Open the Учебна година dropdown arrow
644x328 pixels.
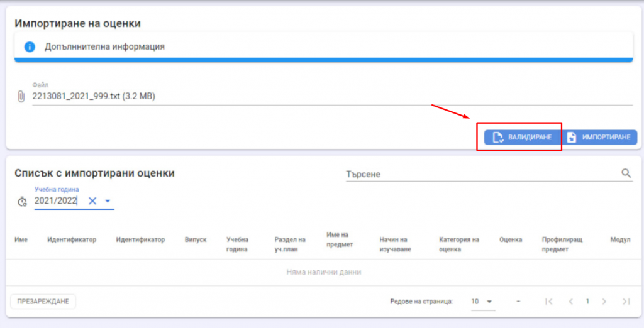108,201
